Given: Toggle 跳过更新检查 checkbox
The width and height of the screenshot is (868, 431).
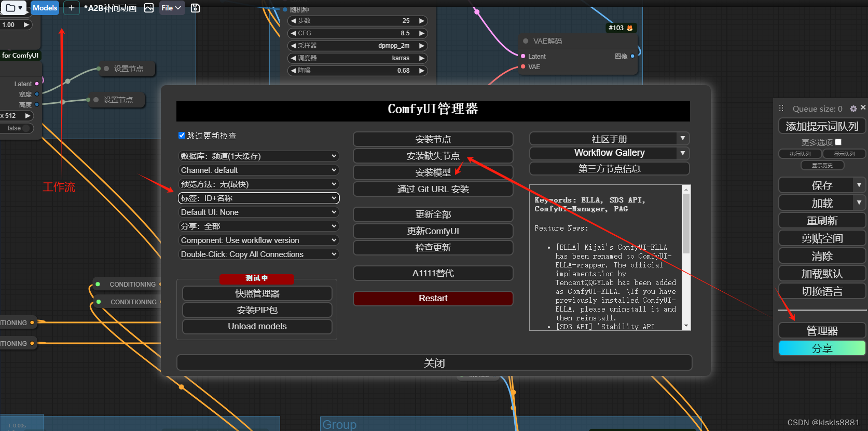Looking at the screenshot, I should click(182, 136).
